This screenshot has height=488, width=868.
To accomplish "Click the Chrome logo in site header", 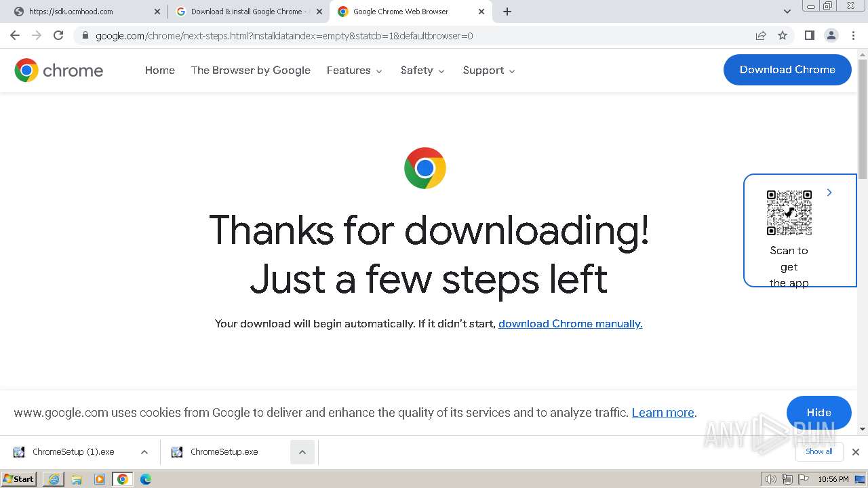I will [x=59, y=70].
